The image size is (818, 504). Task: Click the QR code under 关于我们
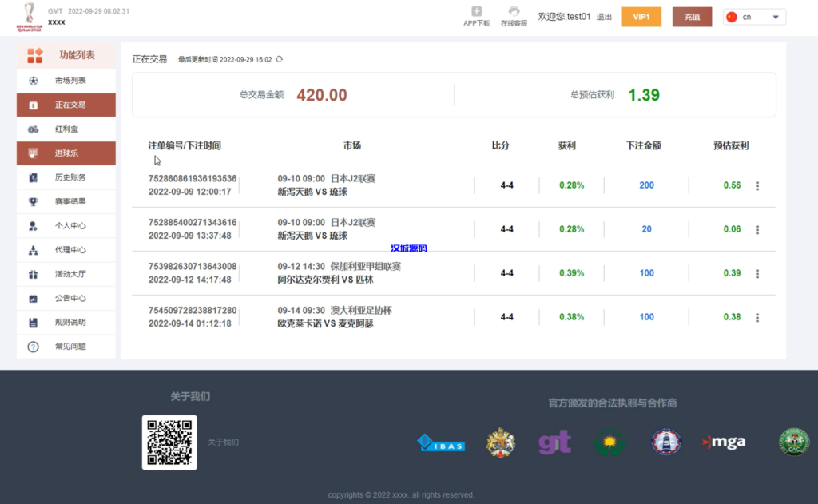pyautogui.click(x=169, y=442)
